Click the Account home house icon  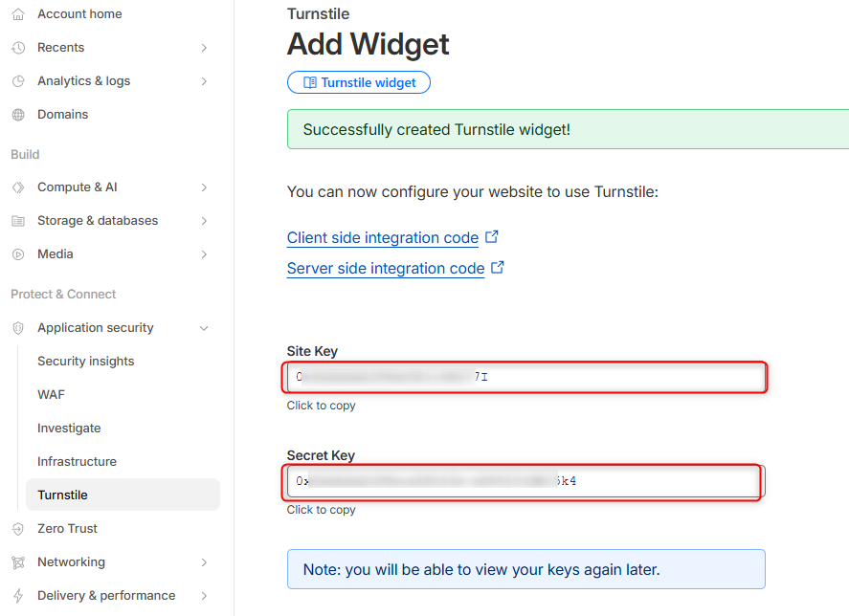click(17, 14)
